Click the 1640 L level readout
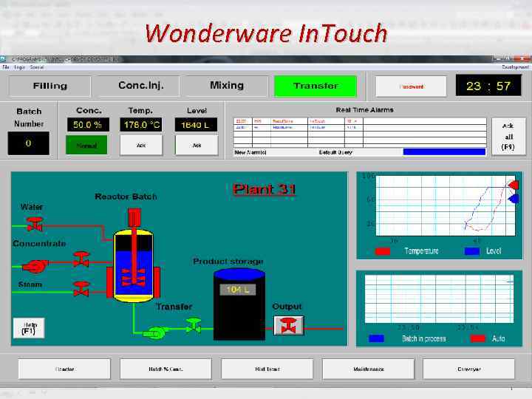Viewport: 532px width, 399px height. click(196, 125)
